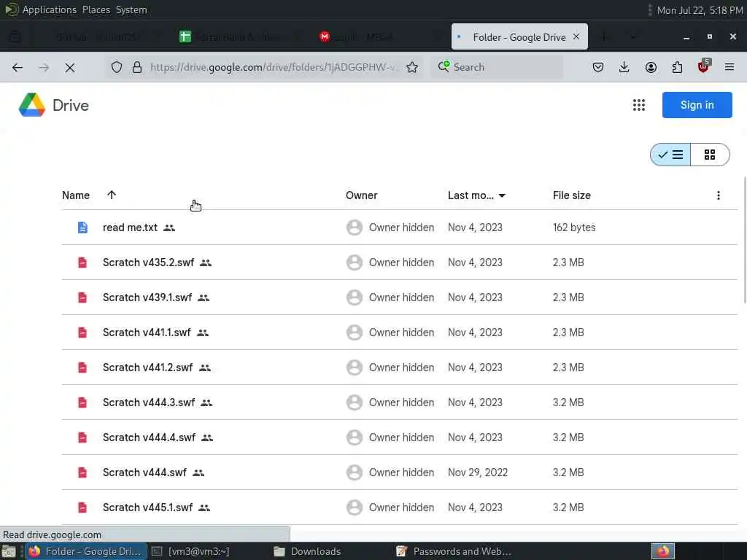Go back to previous page
This screenshot has width=747, height=560.
coord(18,68)
